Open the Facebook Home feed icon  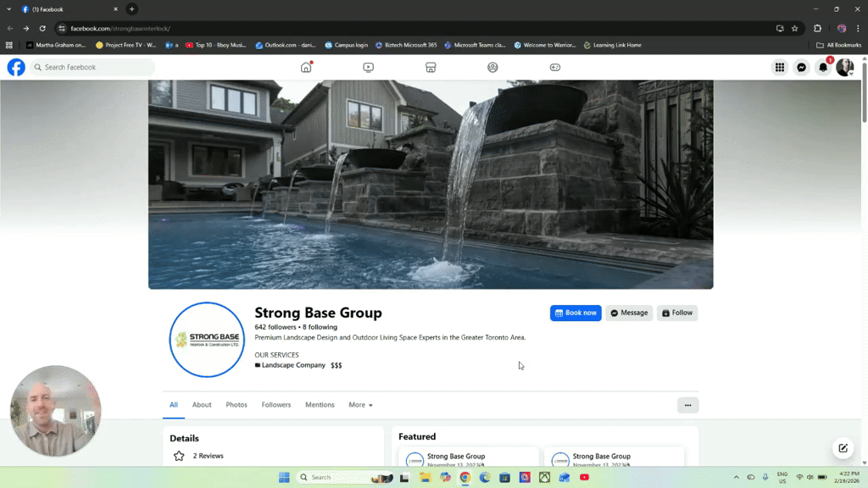[x=306, y=67]
